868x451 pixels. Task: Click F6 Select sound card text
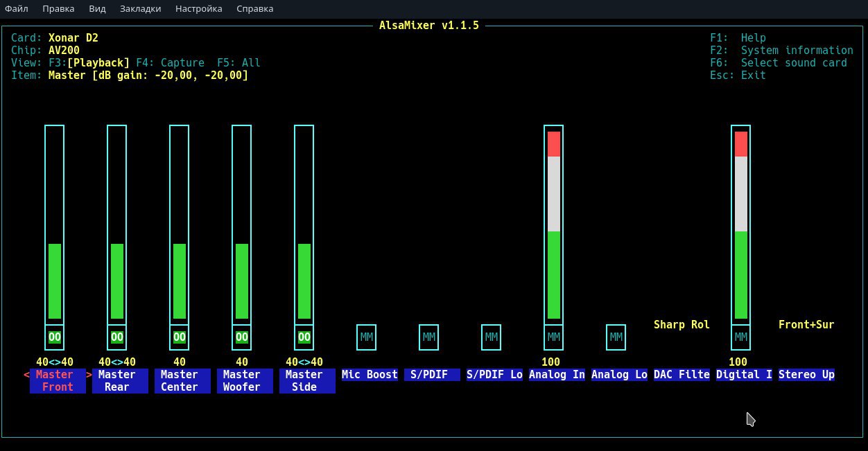click(779, 63)
